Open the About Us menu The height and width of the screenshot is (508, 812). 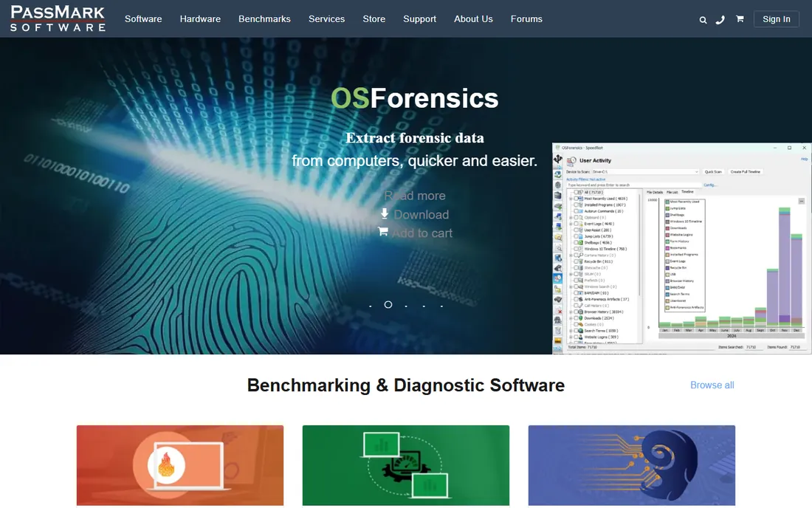click(x=473, y=18)
